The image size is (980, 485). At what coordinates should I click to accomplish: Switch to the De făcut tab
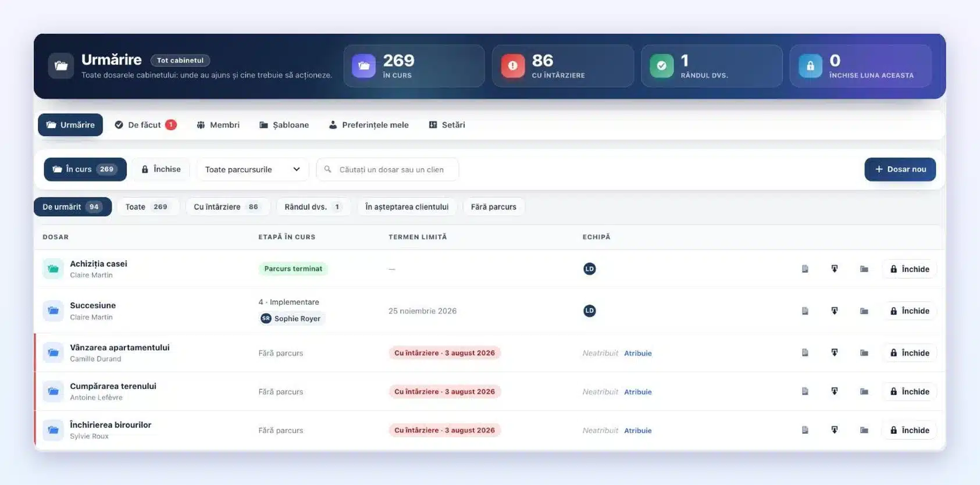[x=145, y=124]
